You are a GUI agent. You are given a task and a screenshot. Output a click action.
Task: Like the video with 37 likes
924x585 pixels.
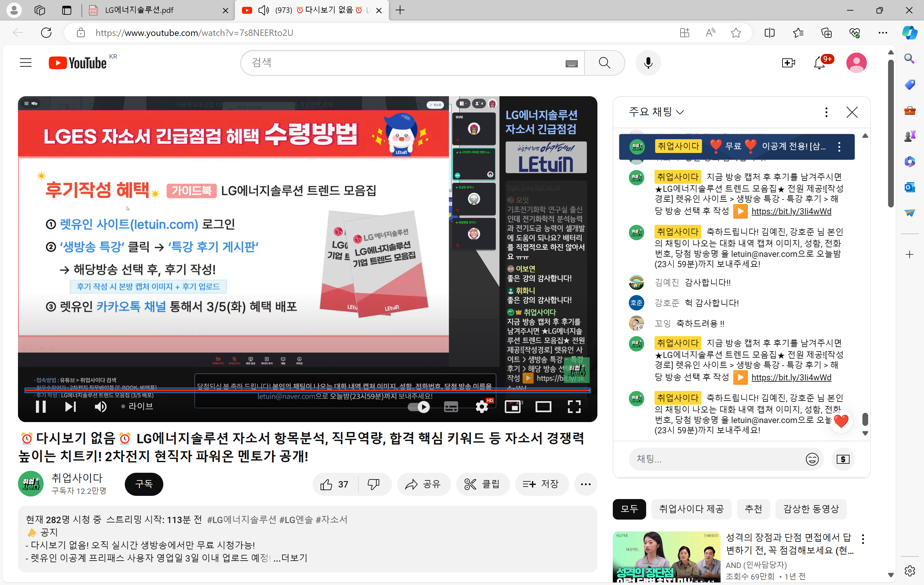coord(335,485)
